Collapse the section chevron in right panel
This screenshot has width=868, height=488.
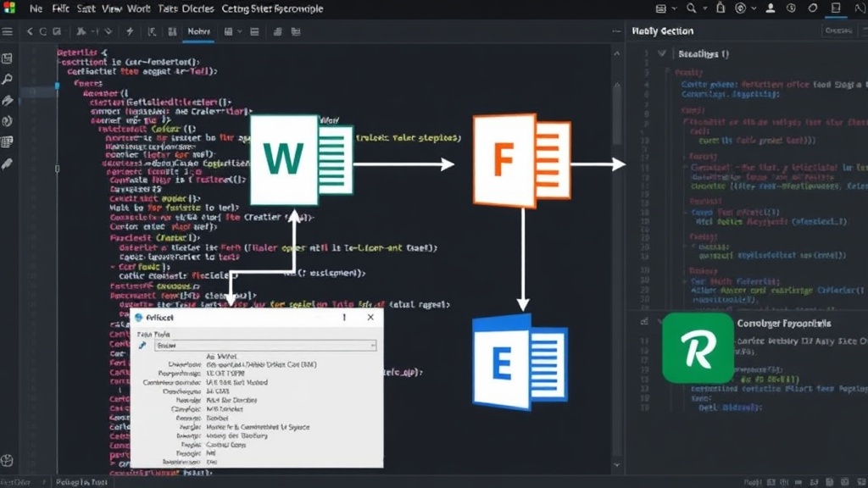pyautogui.click(x=661, y=53)
